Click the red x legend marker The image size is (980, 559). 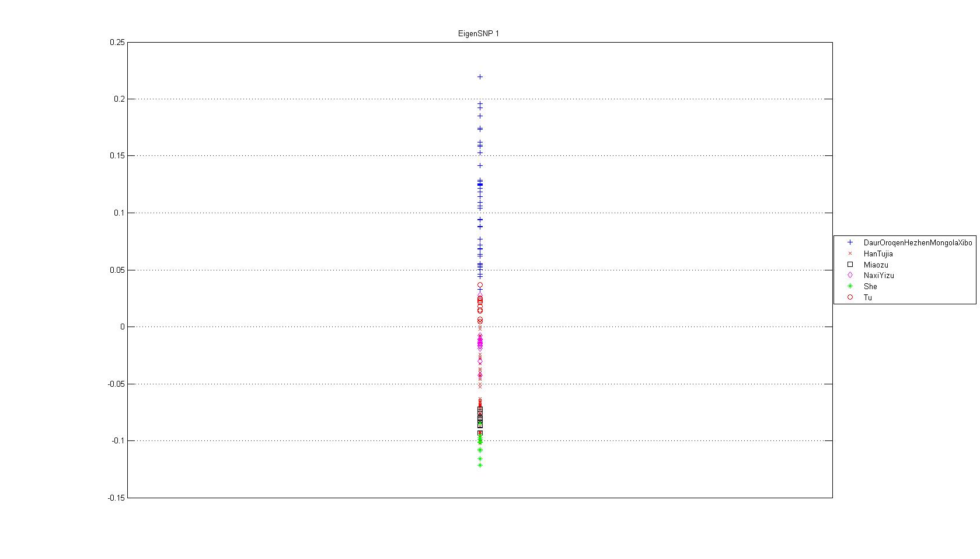(850, 254)
